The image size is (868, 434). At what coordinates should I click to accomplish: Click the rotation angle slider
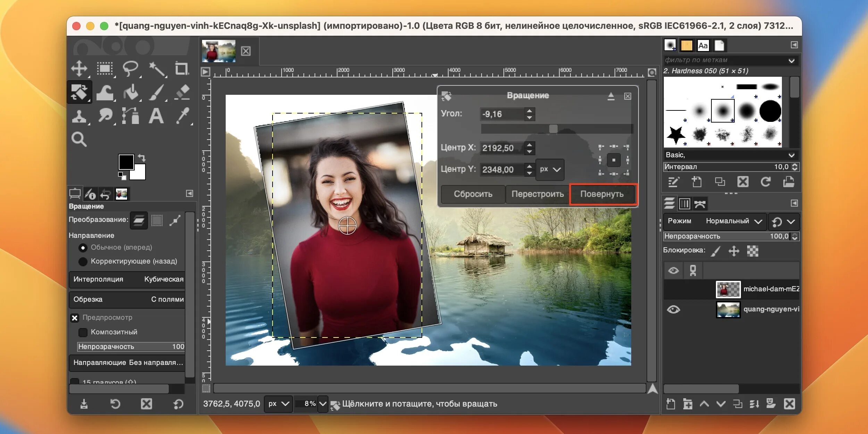point(557,129)
